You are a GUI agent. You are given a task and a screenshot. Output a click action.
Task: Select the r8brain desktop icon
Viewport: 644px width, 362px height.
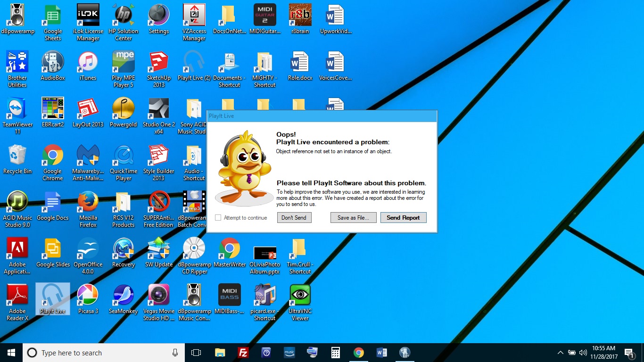coord(300,20)
